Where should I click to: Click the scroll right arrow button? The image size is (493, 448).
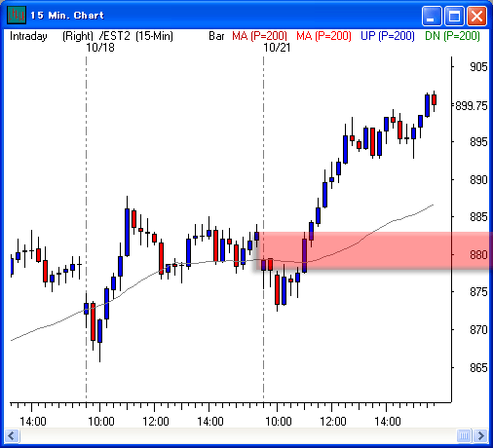[x=480, y=435]
